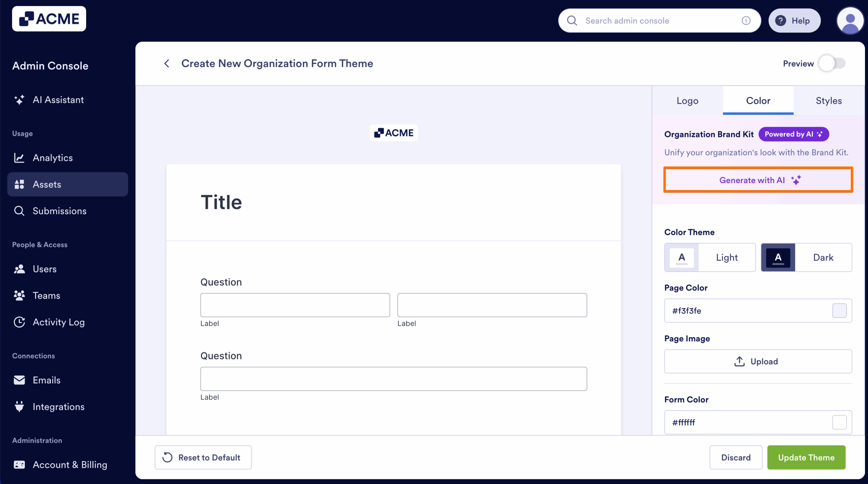Open the Page Color swatch picker

(x=840, y=310)
